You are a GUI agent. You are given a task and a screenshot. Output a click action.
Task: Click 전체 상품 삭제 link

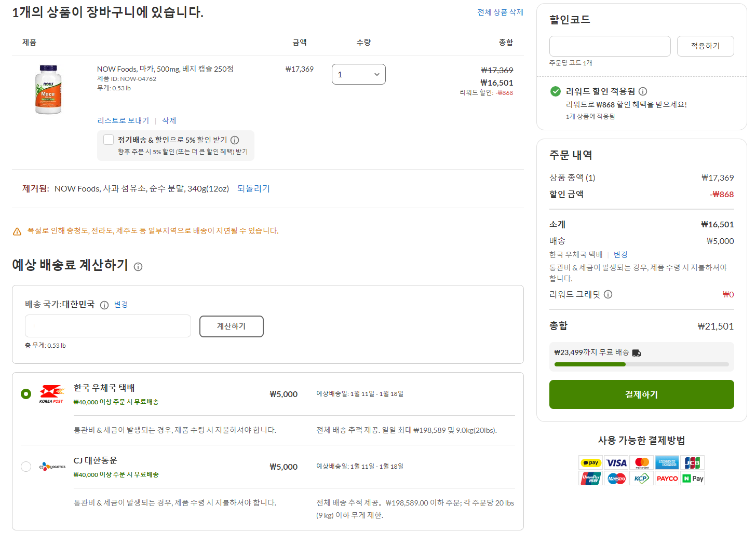[x=500, y=12]
